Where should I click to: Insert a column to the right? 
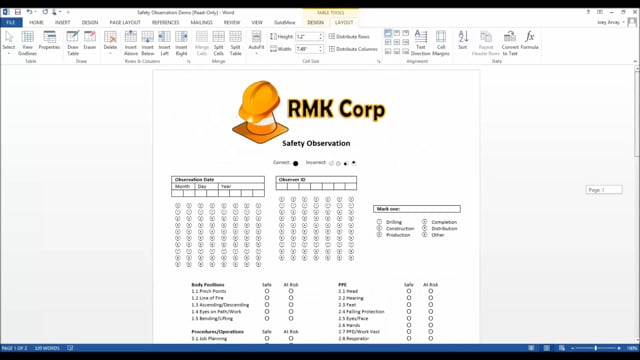pyautogui.click(x=181, y=42)
